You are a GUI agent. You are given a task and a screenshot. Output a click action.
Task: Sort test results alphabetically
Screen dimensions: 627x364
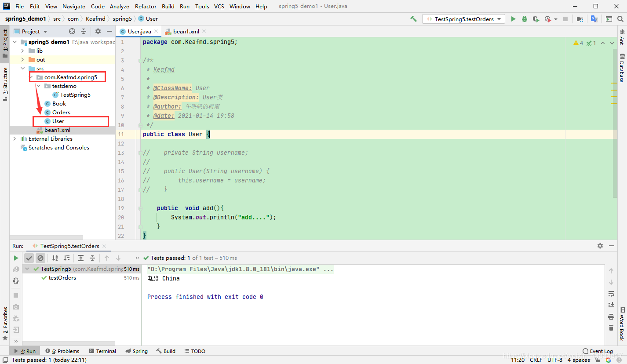coord(55,258)
